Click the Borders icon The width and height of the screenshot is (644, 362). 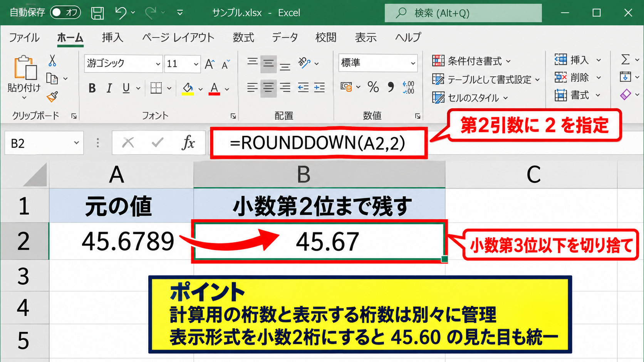click(156, 88)
